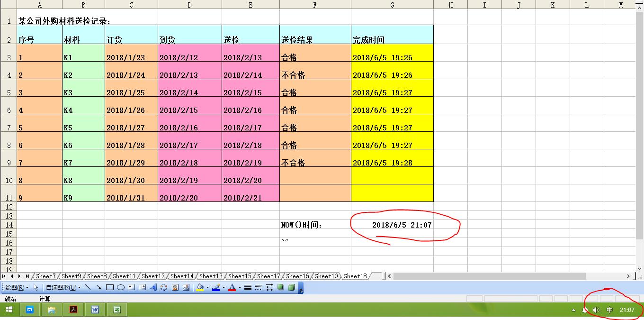Select the cell showing NOW()时间 value

pos(392,225)
